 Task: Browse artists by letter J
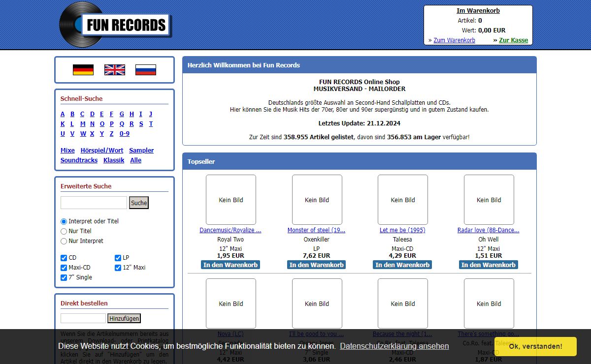[151, 114]
